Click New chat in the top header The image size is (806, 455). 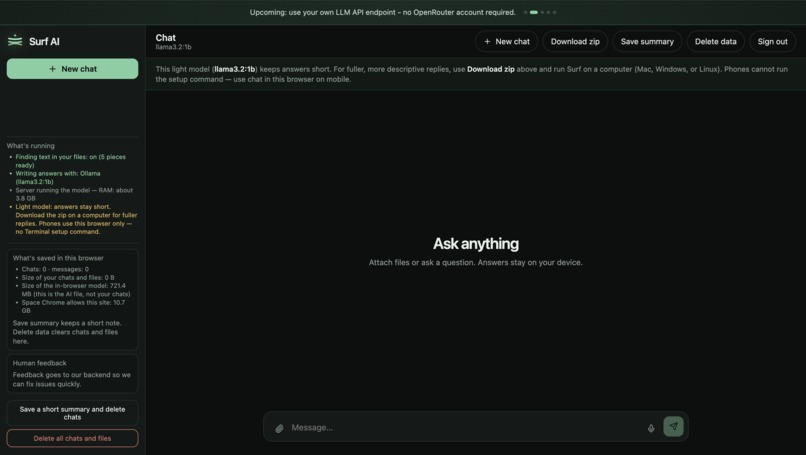506,42
